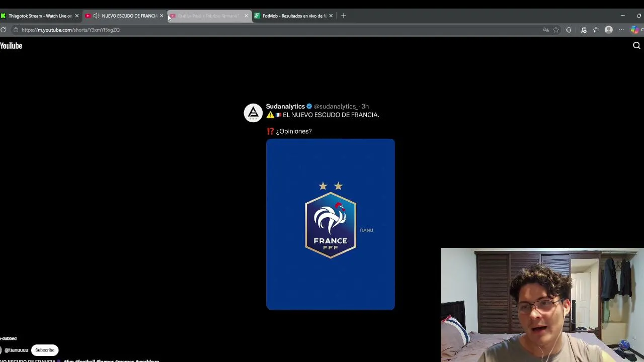
Task: Click the #humor hashtag in the description
Action: coord(105,360)
